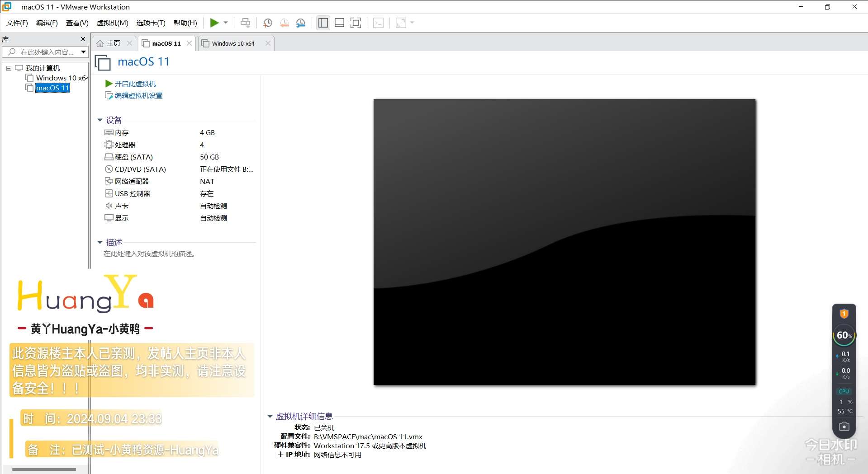Click the console view icon

379,23
